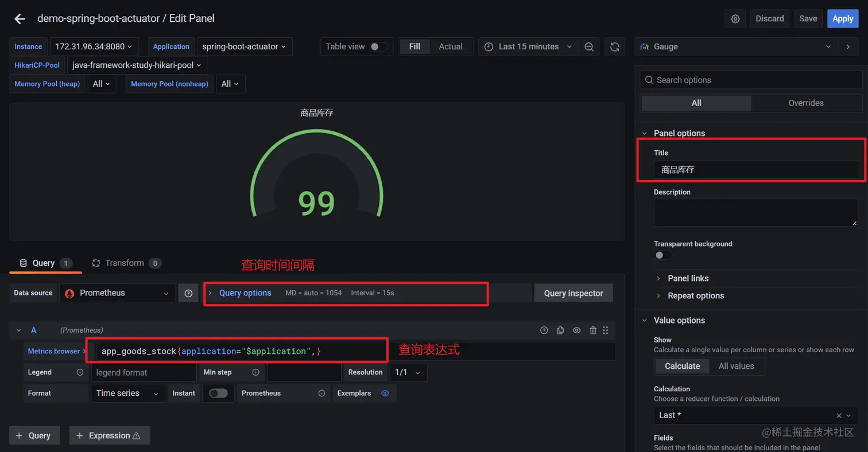868x452 pixels.
Task: Click the Legend info icon
Action: (80, 372)
